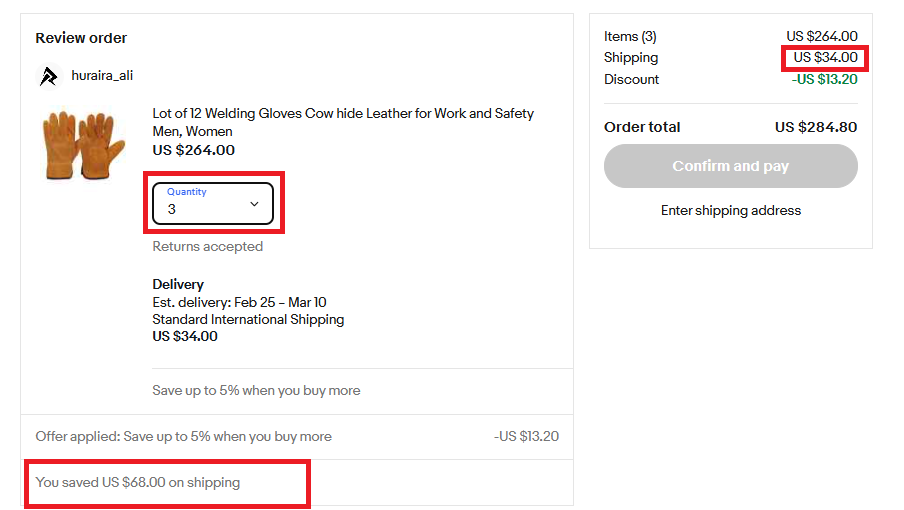The height and width of the screenshot is (510, 904).
Task: Open the Lot of 12 Welding Gloves title
Action: point(343,122)
